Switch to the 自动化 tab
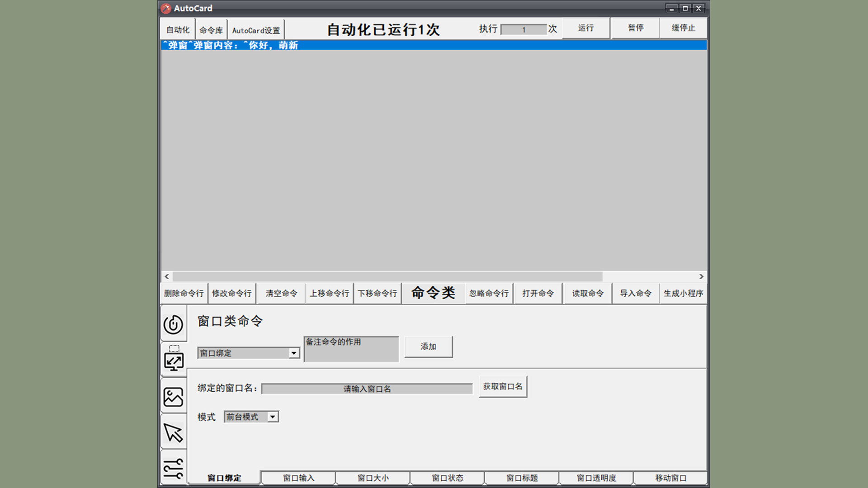This screenshot has height=488, width=868. pos(178,30)
